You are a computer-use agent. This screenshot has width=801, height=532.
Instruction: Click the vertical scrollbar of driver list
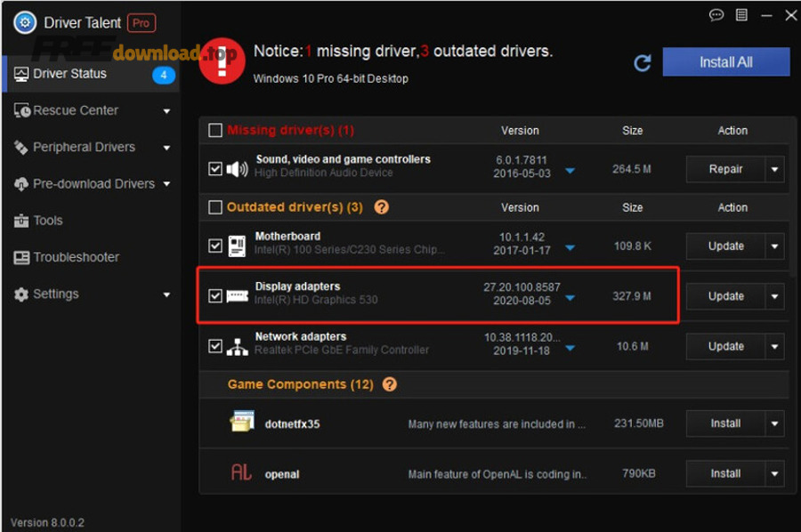coord(793,197)
